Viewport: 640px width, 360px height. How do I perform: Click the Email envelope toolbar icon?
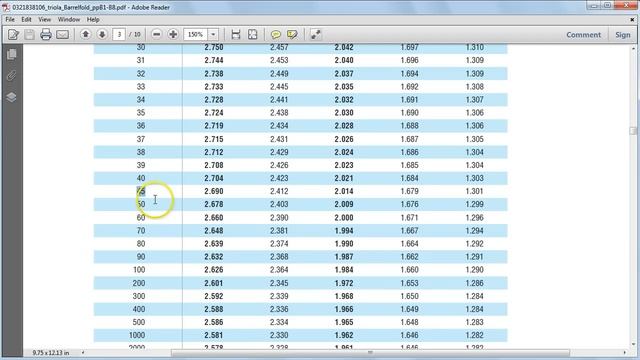[x=62, y=35]
